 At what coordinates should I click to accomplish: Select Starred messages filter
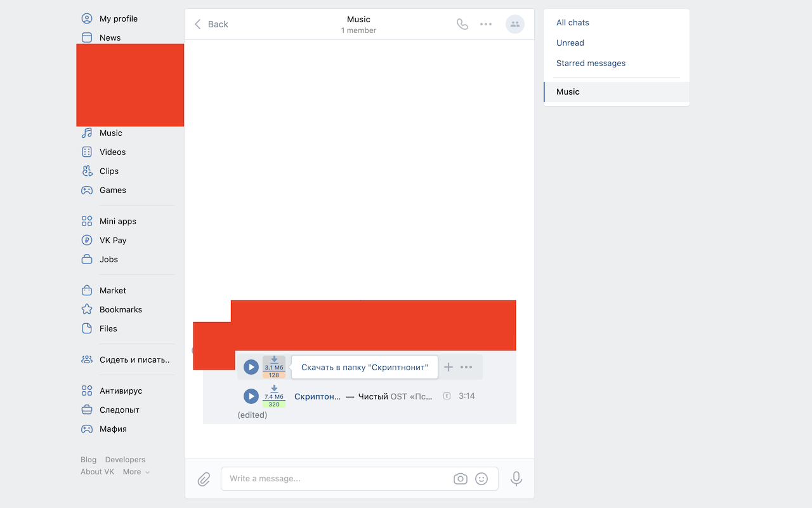(591, 63)
